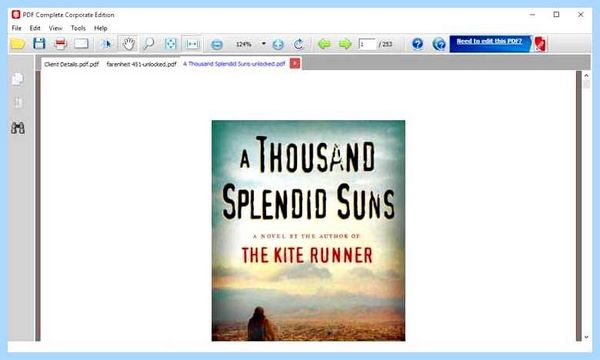
Task: Toggle the fit width icon
Action: [192, 44]
